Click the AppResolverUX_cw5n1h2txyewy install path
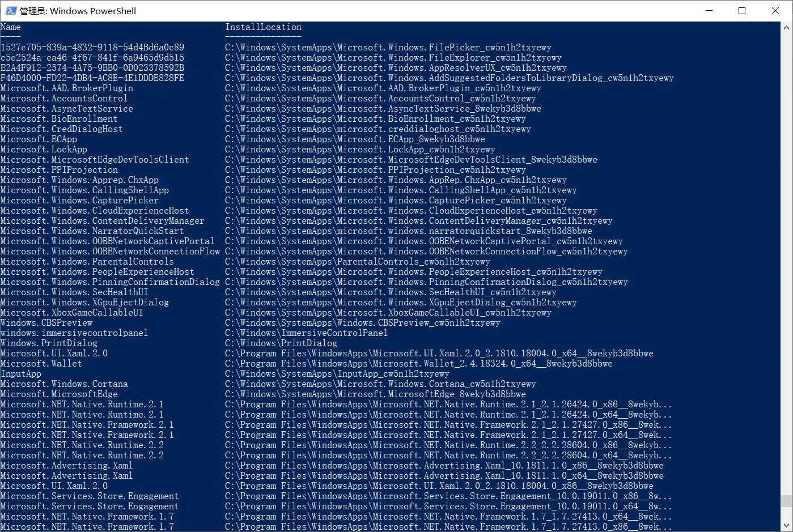This screenshot has width=793, height=532. pyautogui.click(x=396, y=68)
